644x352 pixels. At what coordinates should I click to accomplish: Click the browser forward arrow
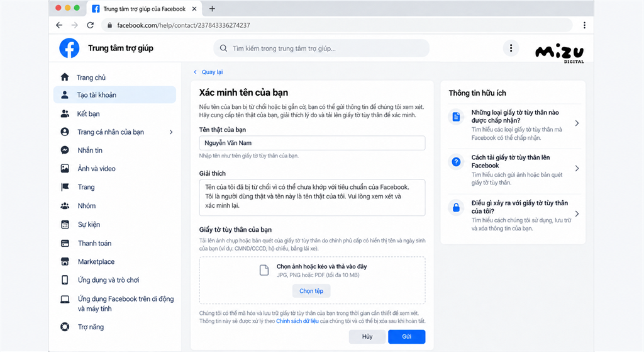(74, 25)
